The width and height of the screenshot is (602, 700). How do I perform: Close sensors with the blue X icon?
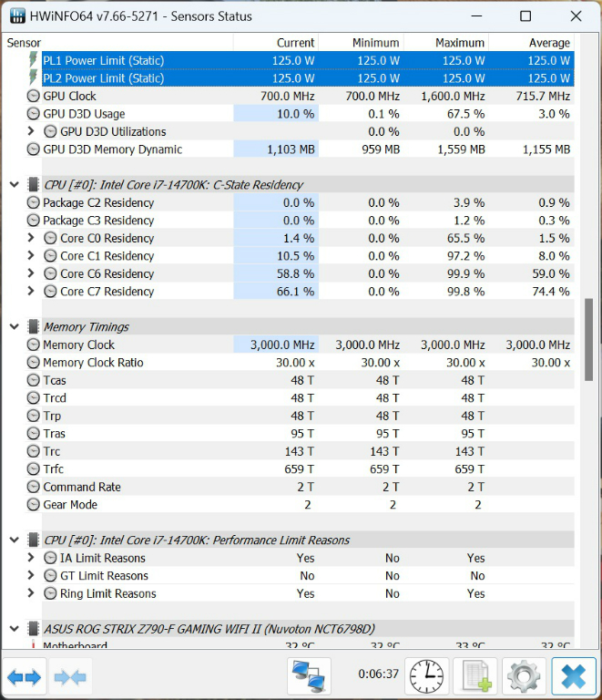573,676
